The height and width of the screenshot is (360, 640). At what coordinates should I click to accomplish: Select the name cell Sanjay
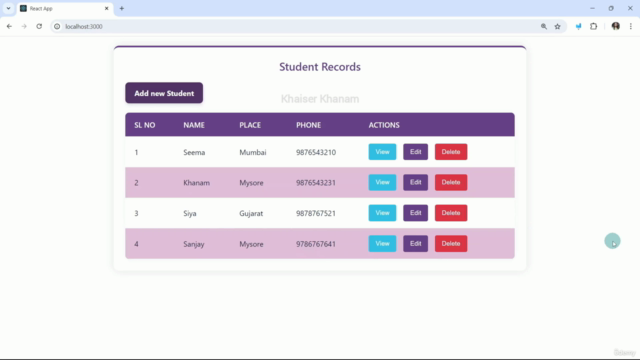click(194, 244)
